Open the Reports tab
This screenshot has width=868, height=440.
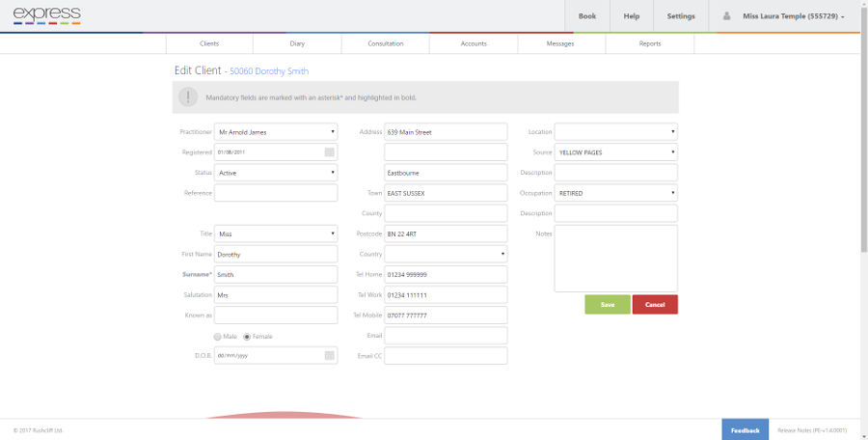click(650, 43)
